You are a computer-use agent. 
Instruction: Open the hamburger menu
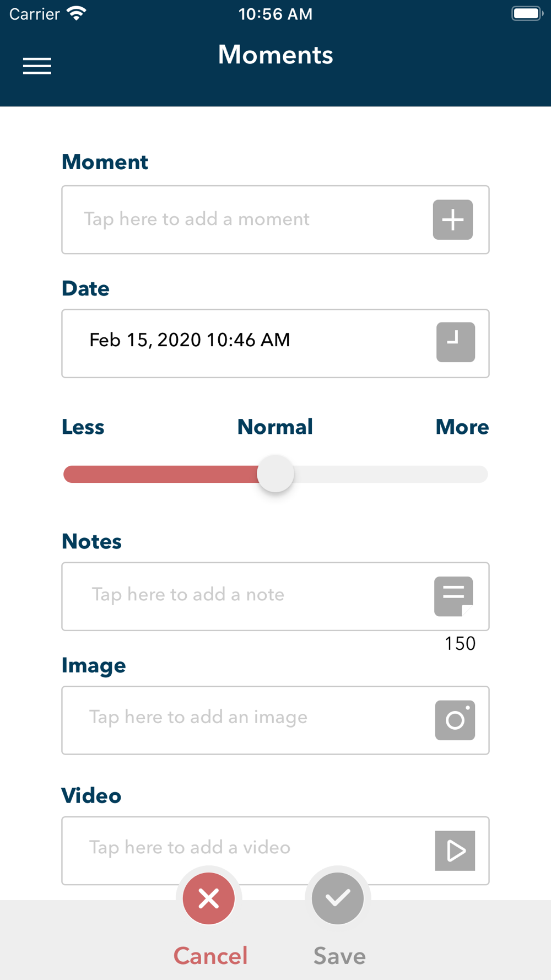click(x=37, y=66)
